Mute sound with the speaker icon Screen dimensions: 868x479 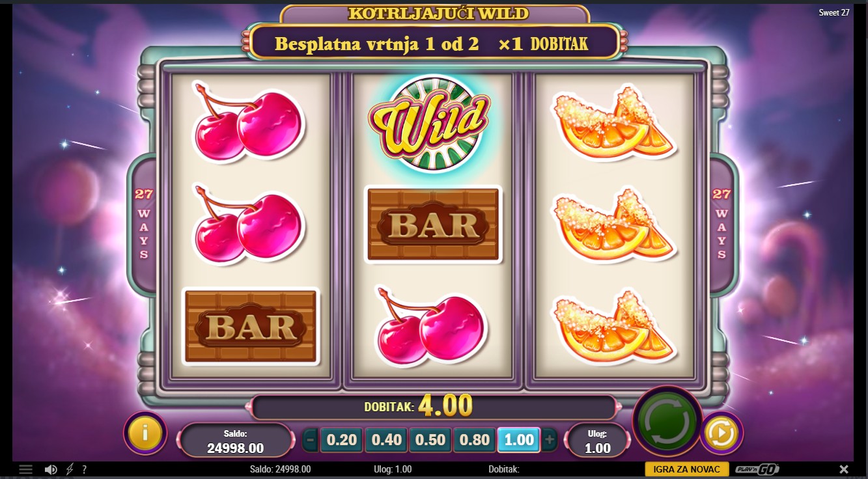[x=51, y=469]
